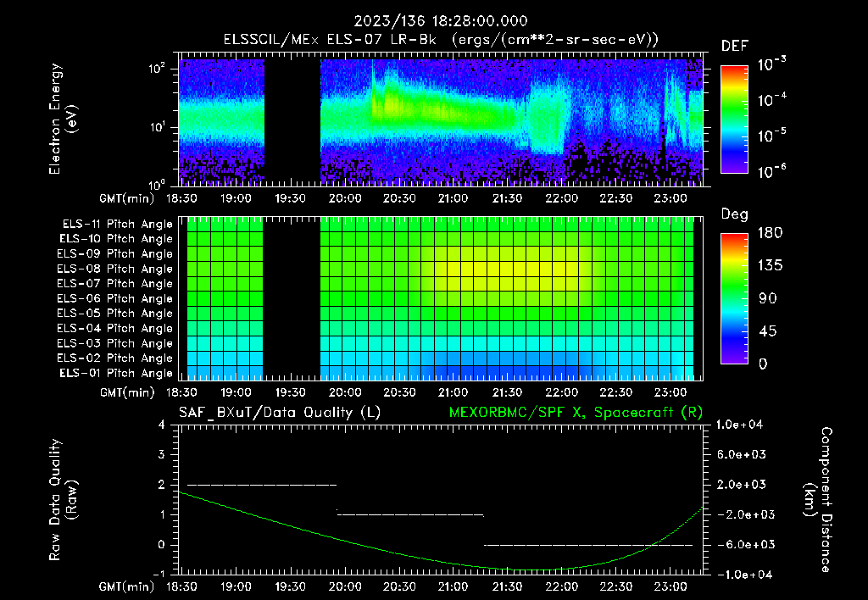
Task: Select the 'ELS-01 Pitch Angle' row label
Action: 116,373
